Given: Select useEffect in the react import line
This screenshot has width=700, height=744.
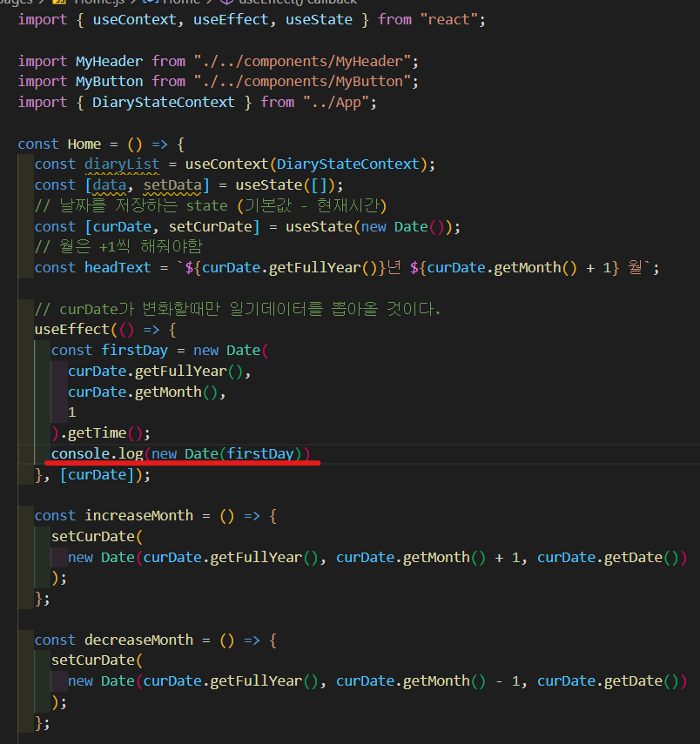Looking at the screenshot, I should [231, 20].
